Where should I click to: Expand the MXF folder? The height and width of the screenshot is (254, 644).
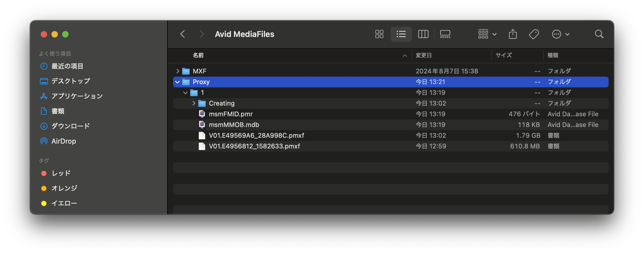tap(178, 71)
